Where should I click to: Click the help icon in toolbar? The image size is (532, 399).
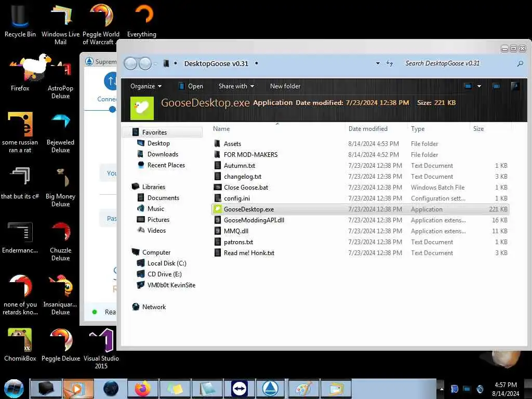(515, 86)
